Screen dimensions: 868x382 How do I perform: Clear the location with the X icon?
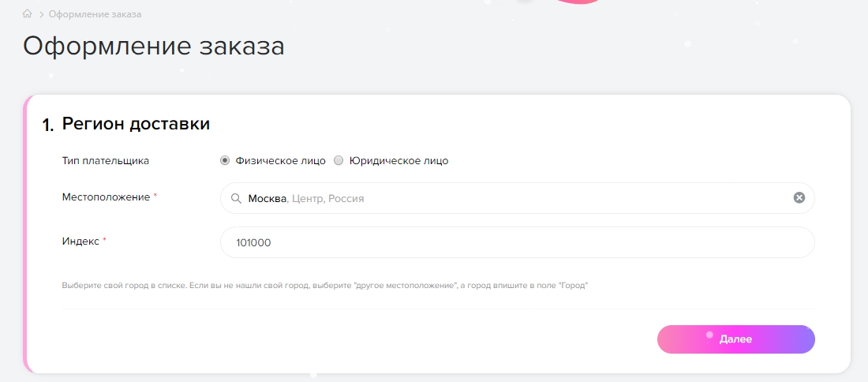(x=799, y=198)
